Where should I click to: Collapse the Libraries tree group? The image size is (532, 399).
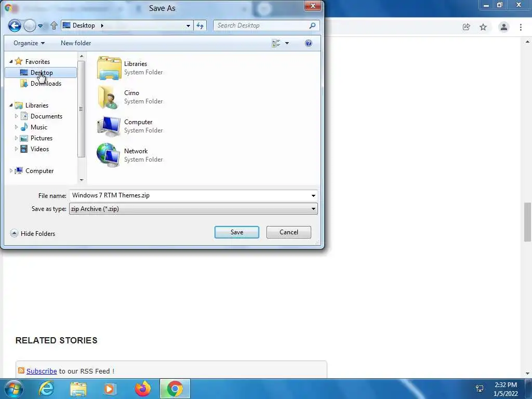coord(11,105)
